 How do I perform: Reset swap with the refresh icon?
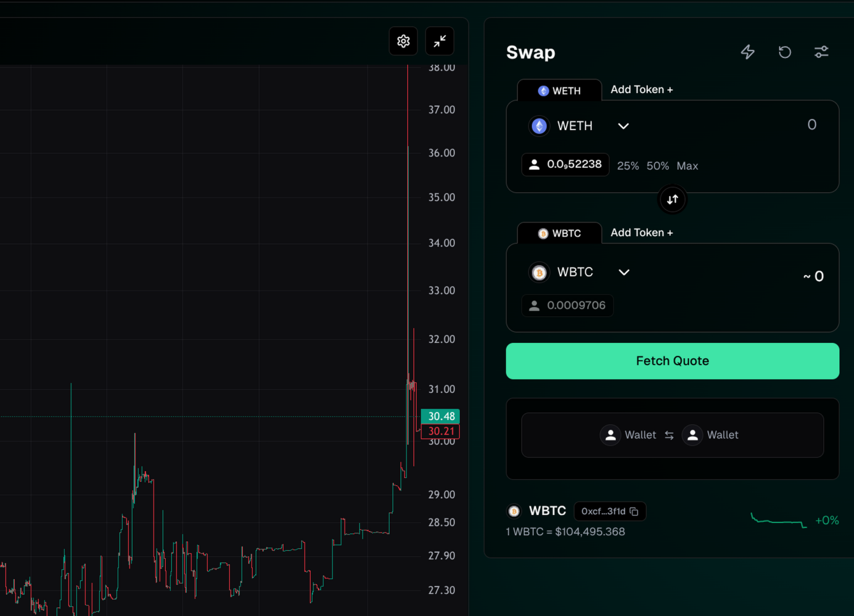(784, 52)
